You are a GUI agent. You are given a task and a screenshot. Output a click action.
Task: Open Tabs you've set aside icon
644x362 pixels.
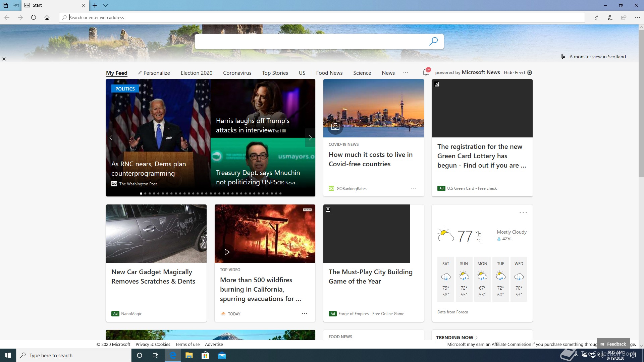tap(5, 5)
